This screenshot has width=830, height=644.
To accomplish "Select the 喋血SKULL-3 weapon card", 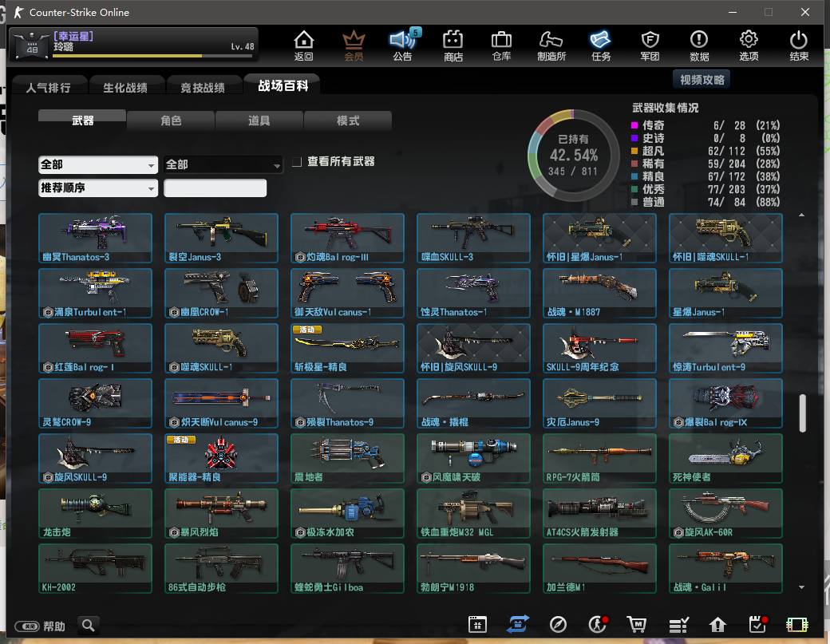I will (473, 238).
